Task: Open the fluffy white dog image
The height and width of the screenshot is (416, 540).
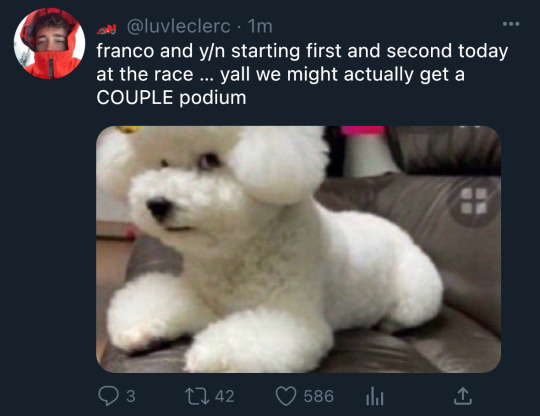Action: point(298,249)
